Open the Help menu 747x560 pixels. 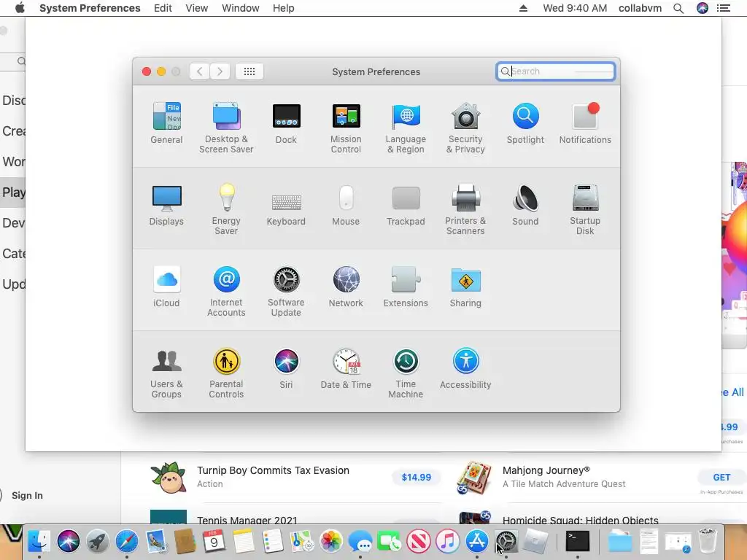coord(284,8)
